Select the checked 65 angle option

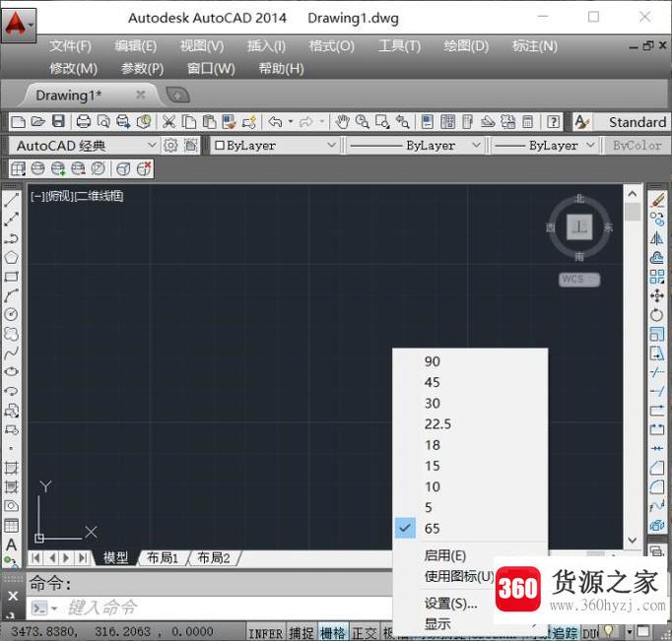(x=470, y=529)
